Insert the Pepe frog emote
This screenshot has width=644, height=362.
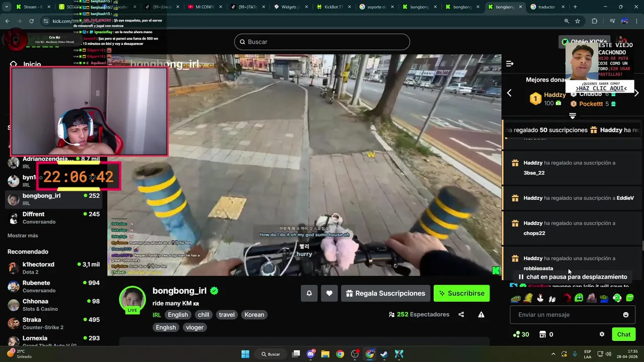515,298
